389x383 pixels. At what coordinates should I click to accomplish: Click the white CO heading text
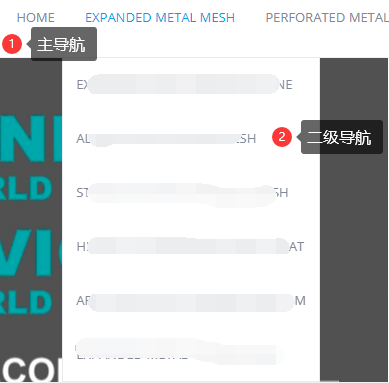click(31, 370)
